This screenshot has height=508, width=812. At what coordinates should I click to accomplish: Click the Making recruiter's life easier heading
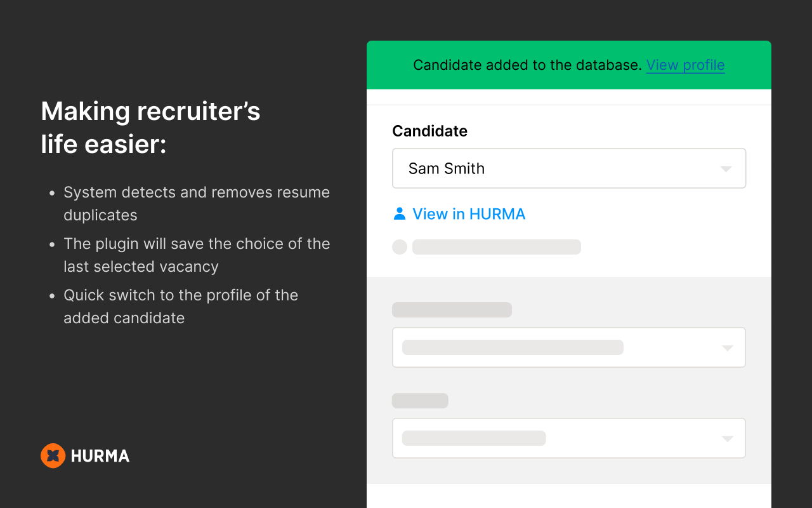[151, 128]
